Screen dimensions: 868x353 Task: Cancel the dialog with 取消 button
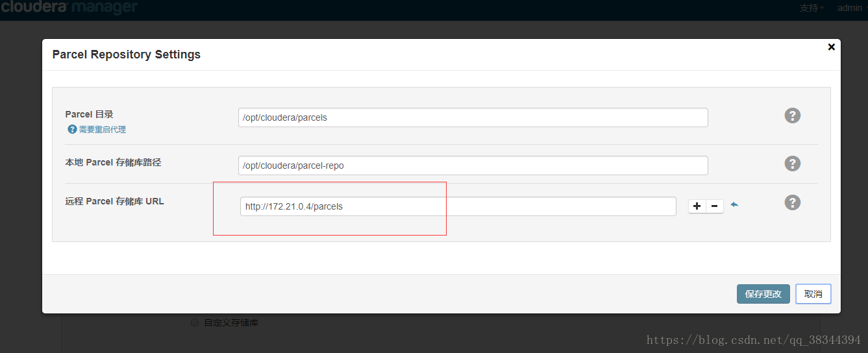tap(813, 294)
